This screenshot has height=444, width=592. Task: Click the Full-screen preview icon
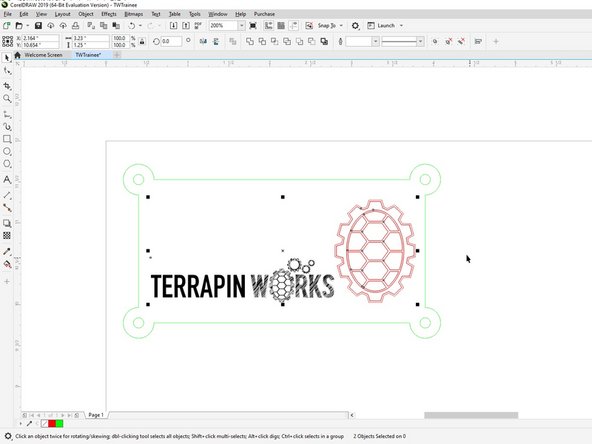(x=253, y=26)
